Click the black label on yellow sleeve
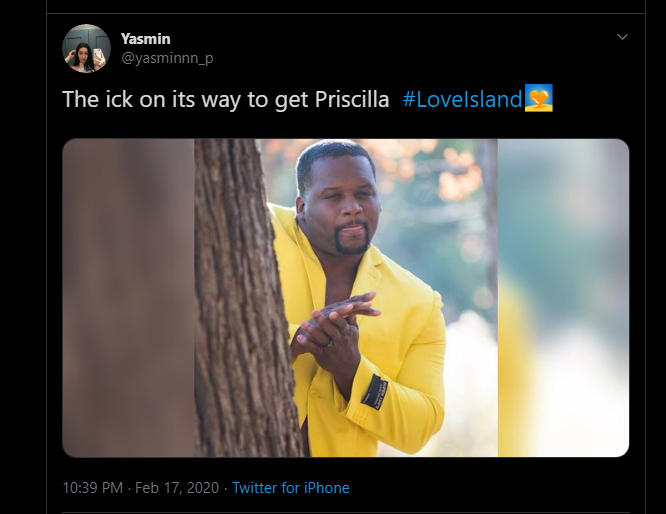Viewport: 666px width, 514px height. pyautogui.click(x=375, y=392)
